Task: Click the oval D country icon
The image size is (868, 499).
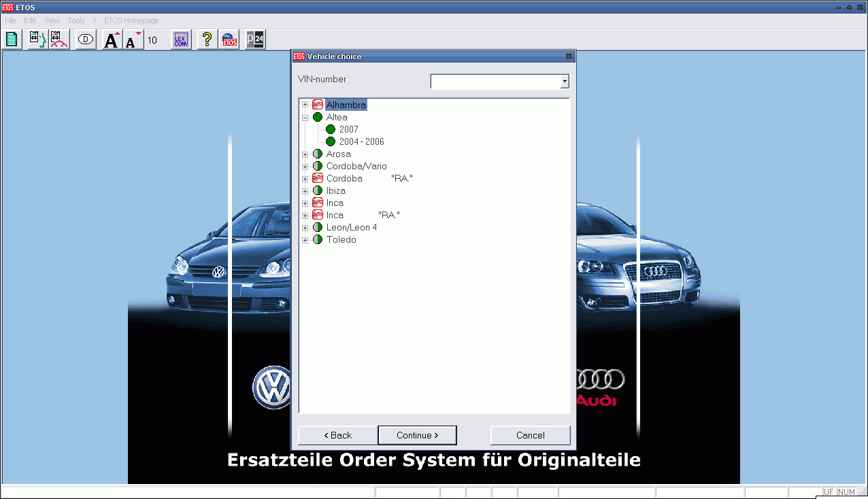Action: click(x=86, y=39)
